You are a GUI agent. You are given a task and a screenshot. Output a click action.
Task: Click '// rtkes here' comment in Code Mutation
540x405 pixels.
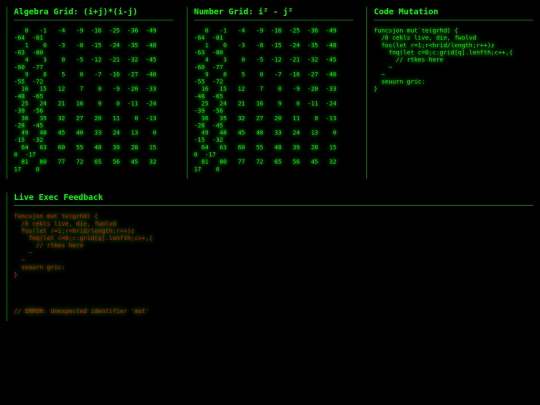419,60
